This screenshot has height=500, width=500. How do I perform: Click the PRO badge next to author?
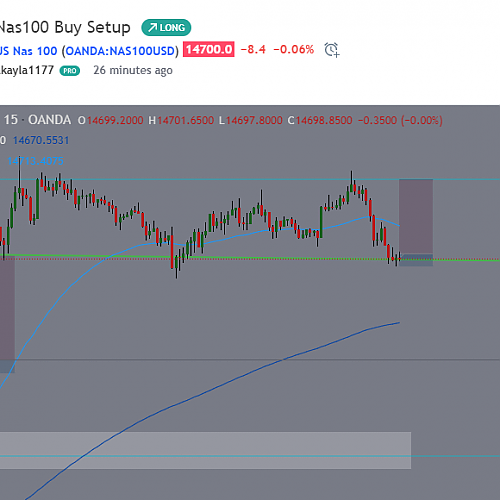[70, 71]
